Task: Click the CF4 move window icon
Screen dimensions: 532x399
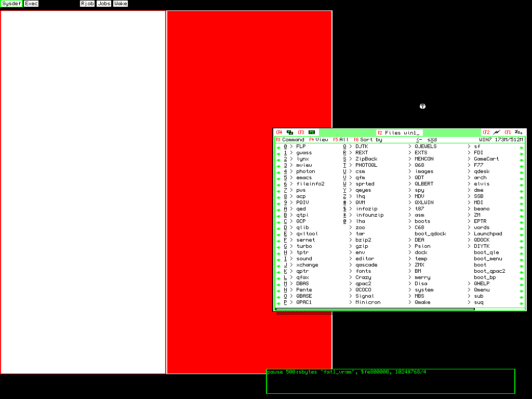Action: (x=290, y=132)
